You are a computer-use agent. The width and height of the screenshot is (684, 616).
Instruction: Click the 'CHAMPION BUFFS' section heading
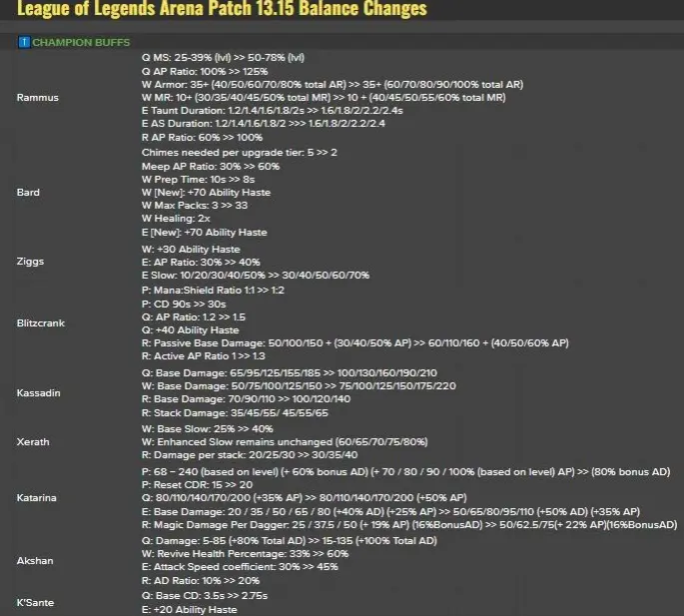click(x=81, y=42)
